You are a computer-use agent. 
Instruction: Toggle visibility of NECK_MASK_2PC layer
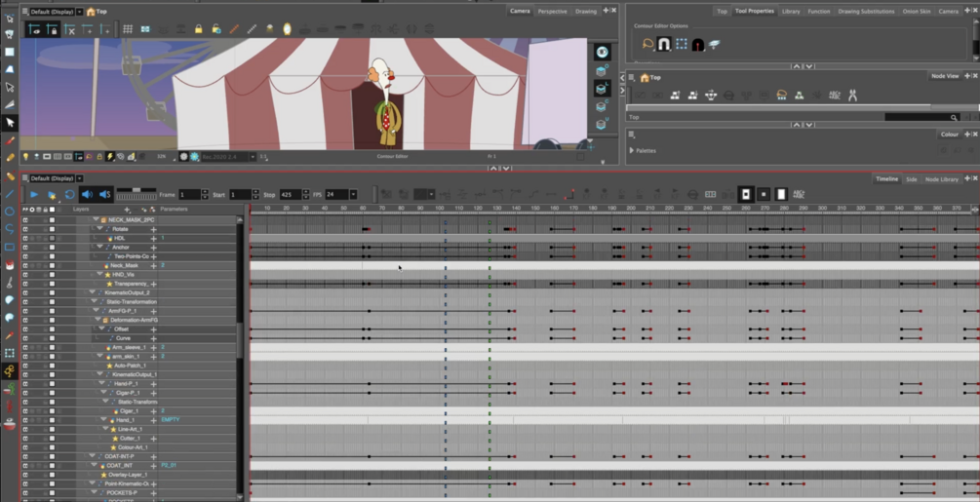[x=25, y=219]
